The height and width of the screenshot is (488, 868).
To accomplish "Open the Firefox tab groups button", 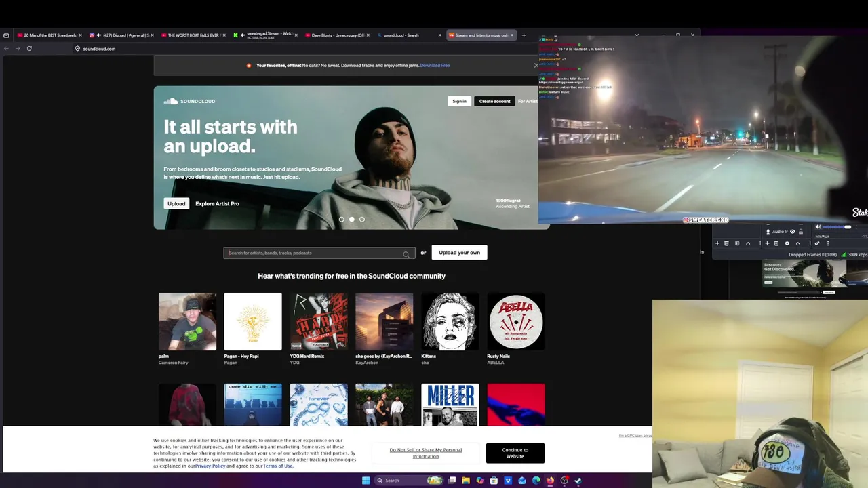I will pos(6,35).
